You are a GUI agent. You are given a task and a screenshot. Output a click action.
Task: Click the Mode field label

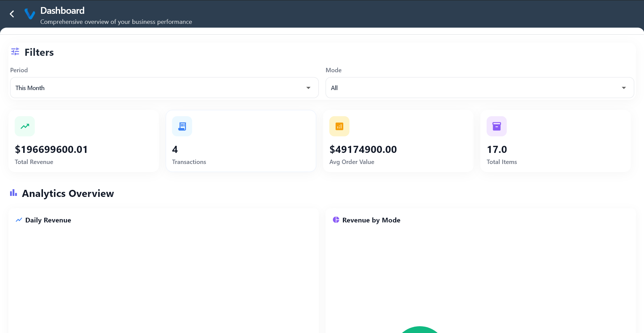(334, 70)
